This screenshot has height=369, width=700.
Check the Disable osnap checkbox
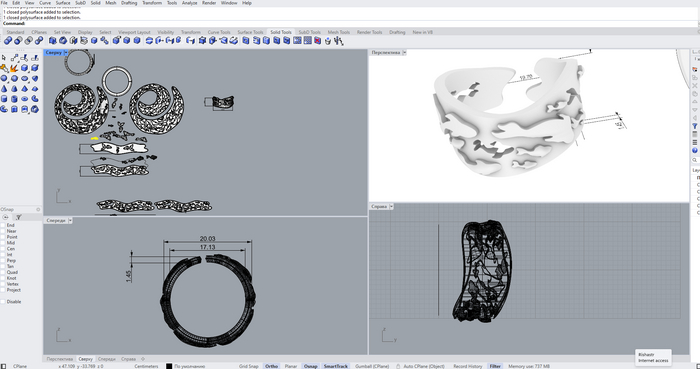pyautogui.click(x=3, y=302)
